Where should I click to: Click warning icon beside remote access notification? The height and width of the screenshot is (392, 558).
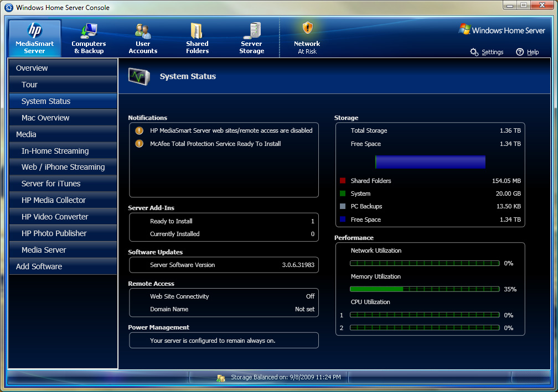click(x=139, y=130)
